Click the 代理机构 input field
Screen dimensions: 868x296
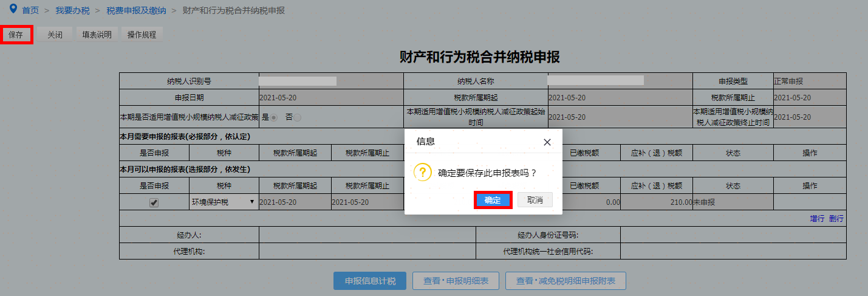pyautogui.click(x=367, y=251)
